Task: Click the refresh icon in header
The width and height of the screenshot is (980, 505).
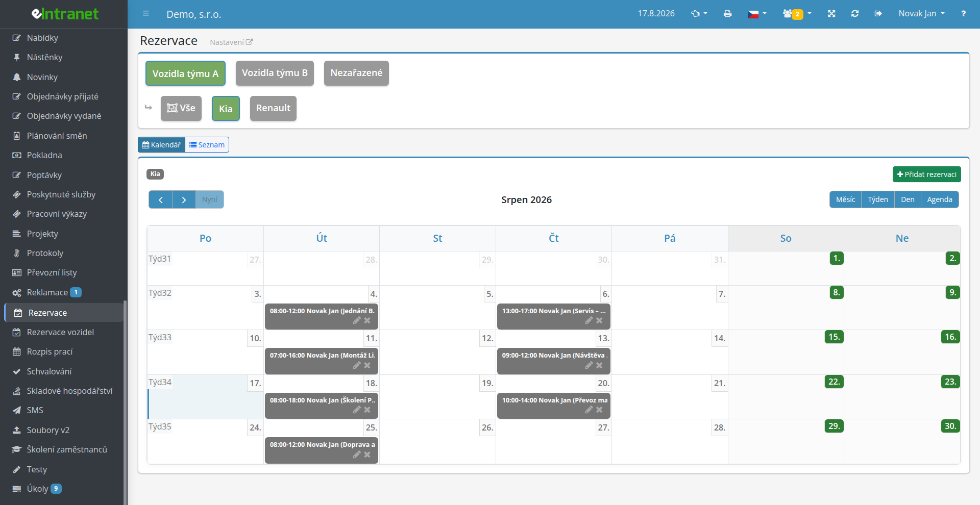Action: tap(855, 14)
